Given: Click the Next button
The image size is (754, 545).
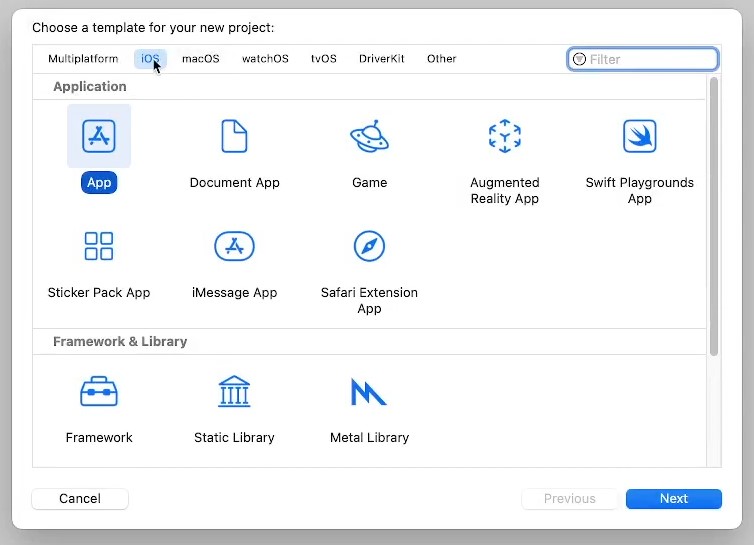Looking at the screenshot, I should coord(674,499).
